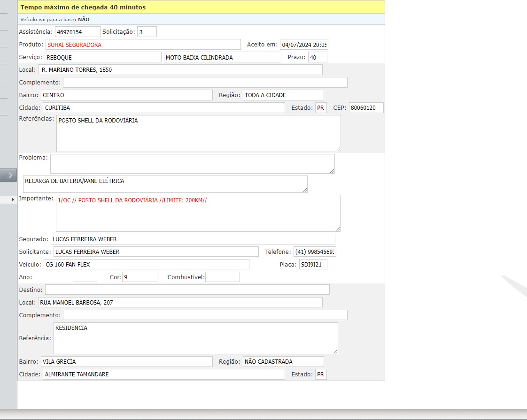The height and width of the screenshot is (420, 527).
Task: Click the Assistência number field
Action: pos(77,32)
